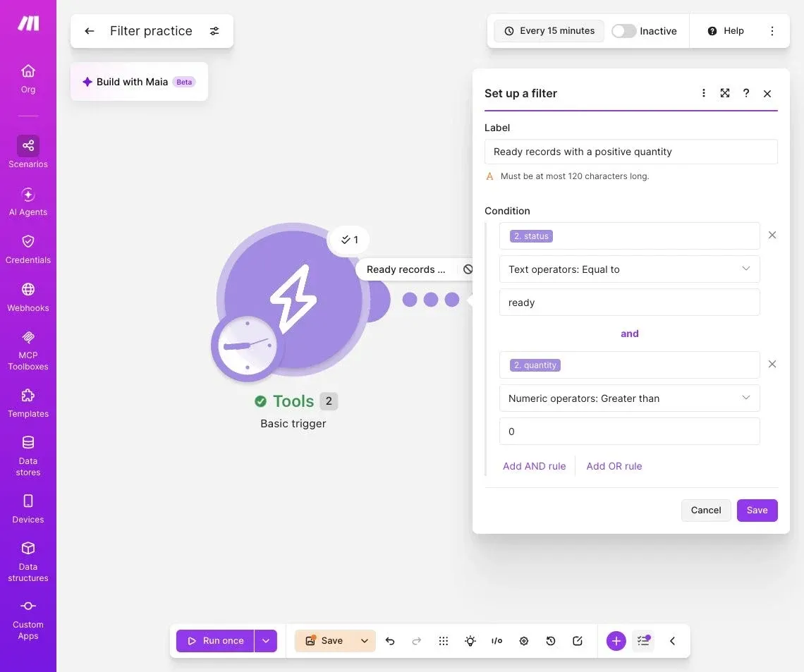
Task: Open scenario settings gear icon
Action: [x=523, y=641]
